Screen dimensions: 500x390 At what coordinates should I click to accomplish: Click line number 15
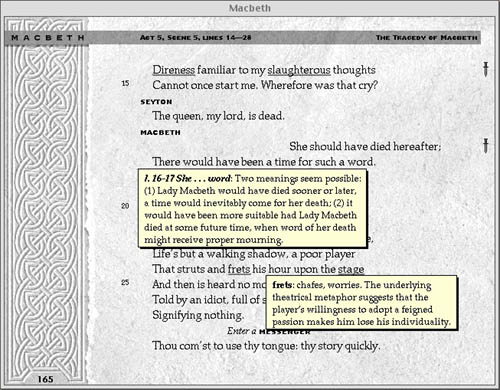pos(125,83)
